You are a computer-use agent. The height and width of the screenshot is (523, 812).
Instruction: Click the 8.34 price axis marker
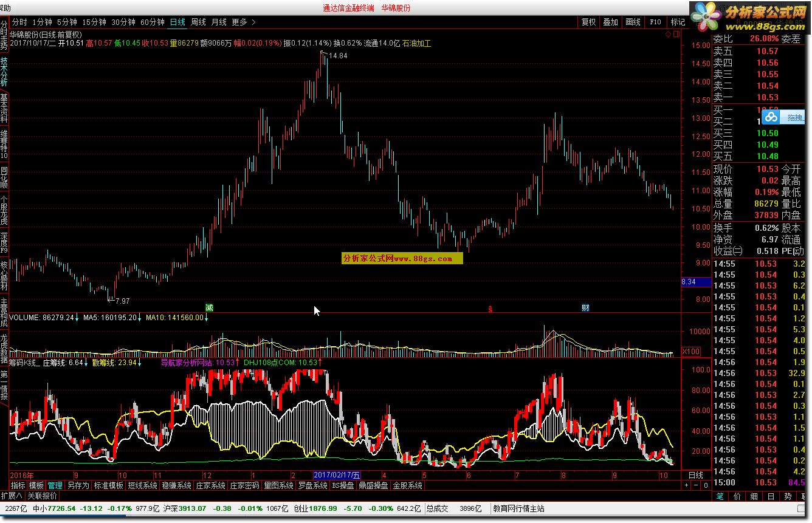(696, 282)
